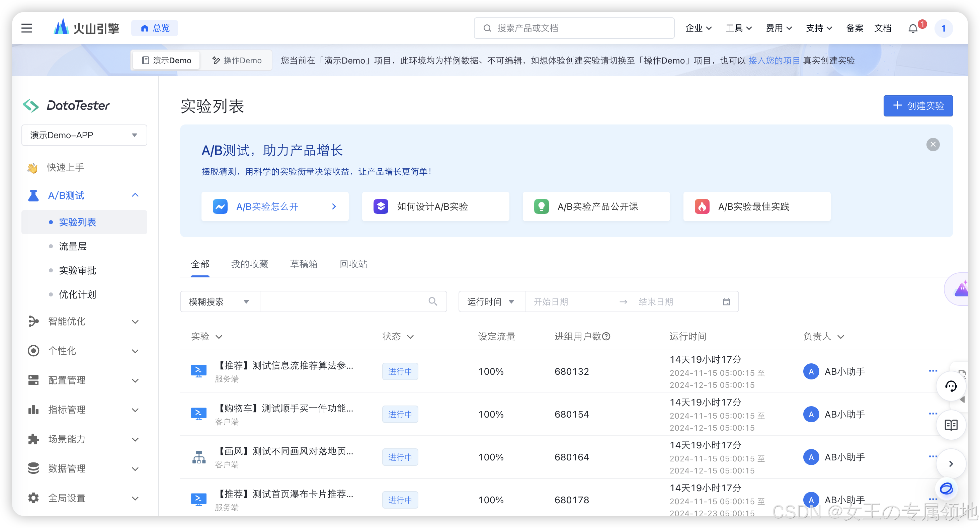Click calendar icon in date range field
Screen dimensions: 980x528
726,302
